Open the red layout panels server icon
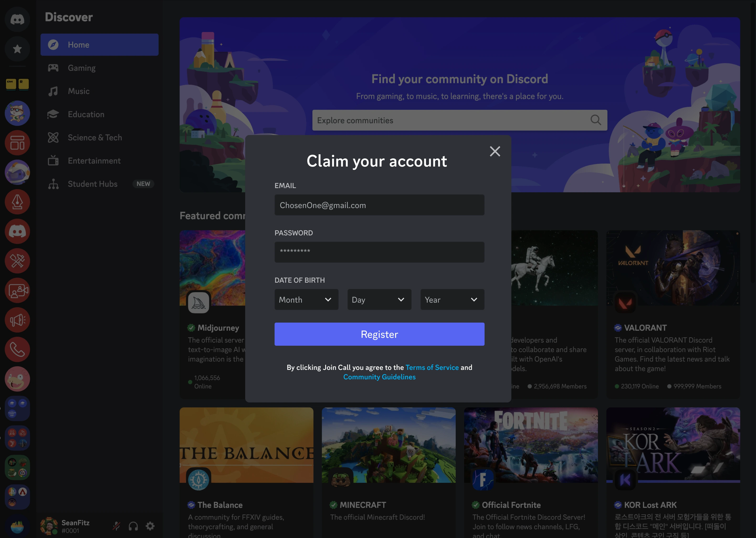 [17, 143]
